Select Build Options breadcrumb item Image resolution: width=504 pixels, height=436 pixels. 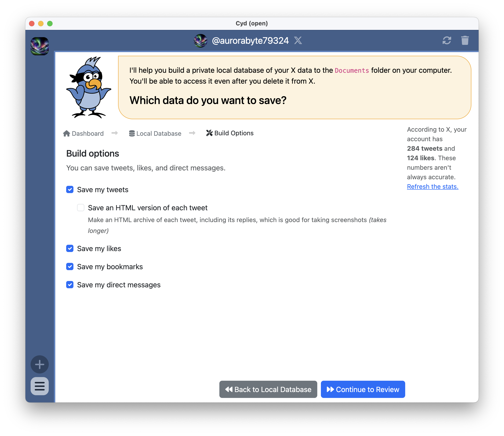click(x=230, y=133)
